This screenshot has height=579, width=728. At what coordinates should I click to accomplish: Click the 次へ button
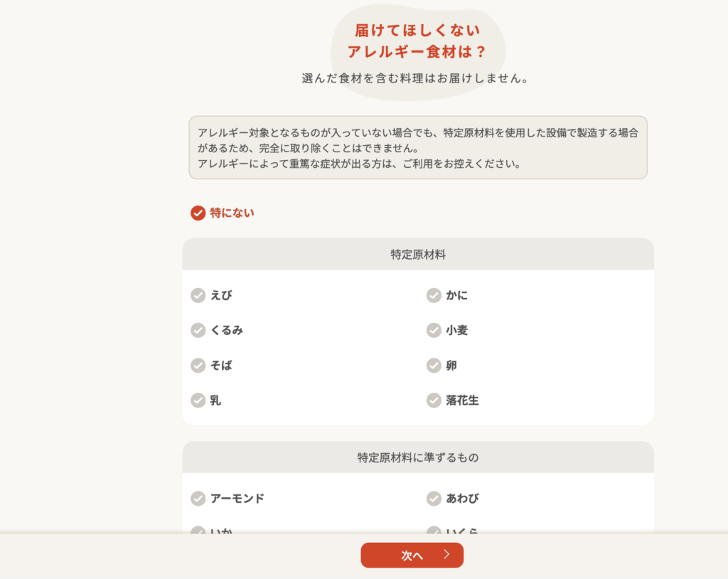[x=412, y=555]
